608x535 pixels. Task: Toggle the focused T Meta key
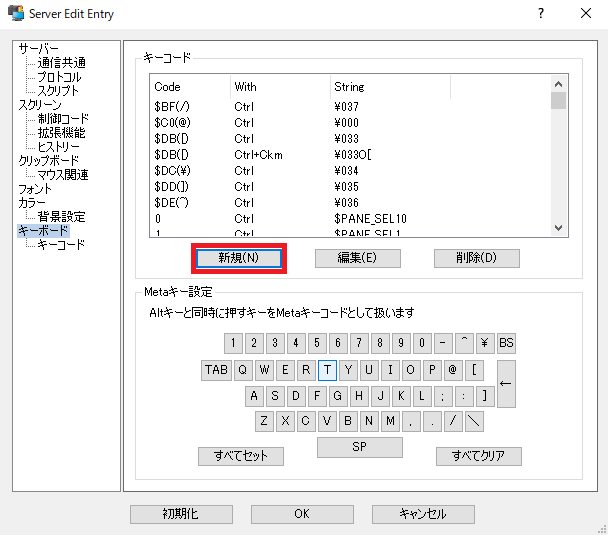click(x=327, y=370)
